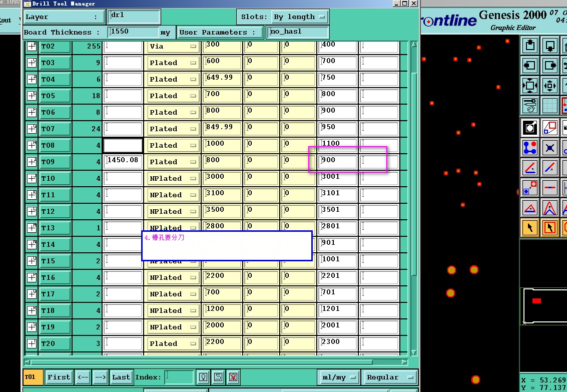Click the red X icon in bottom bar

tap(233, 377)
